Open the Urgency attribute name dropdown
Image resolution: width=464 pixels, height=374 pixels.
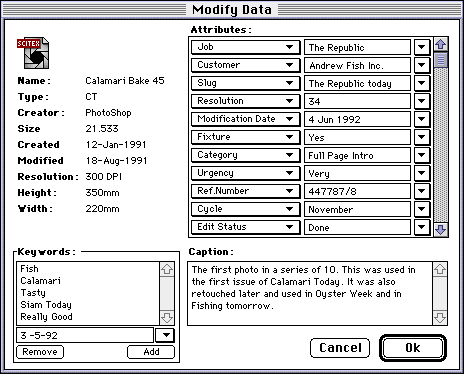pos(245,173)
